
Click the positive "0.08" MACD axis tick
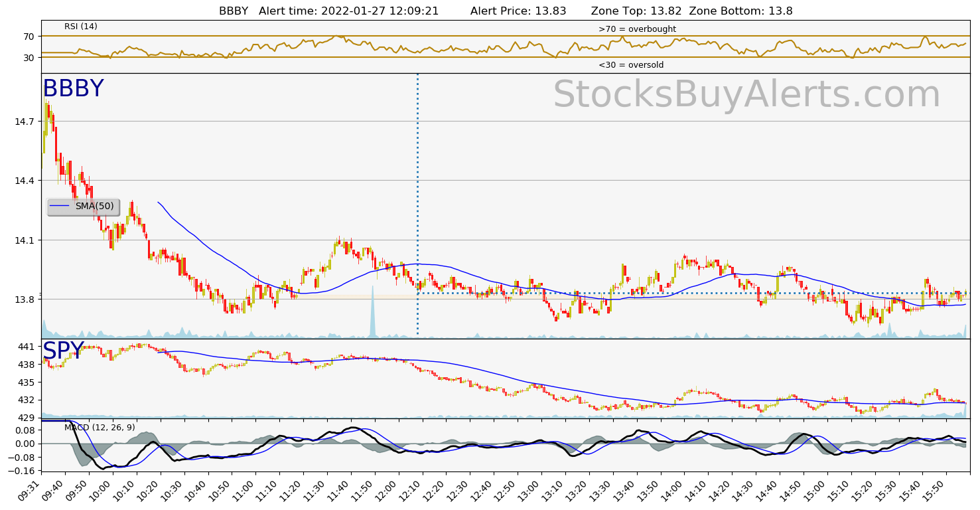24,430
